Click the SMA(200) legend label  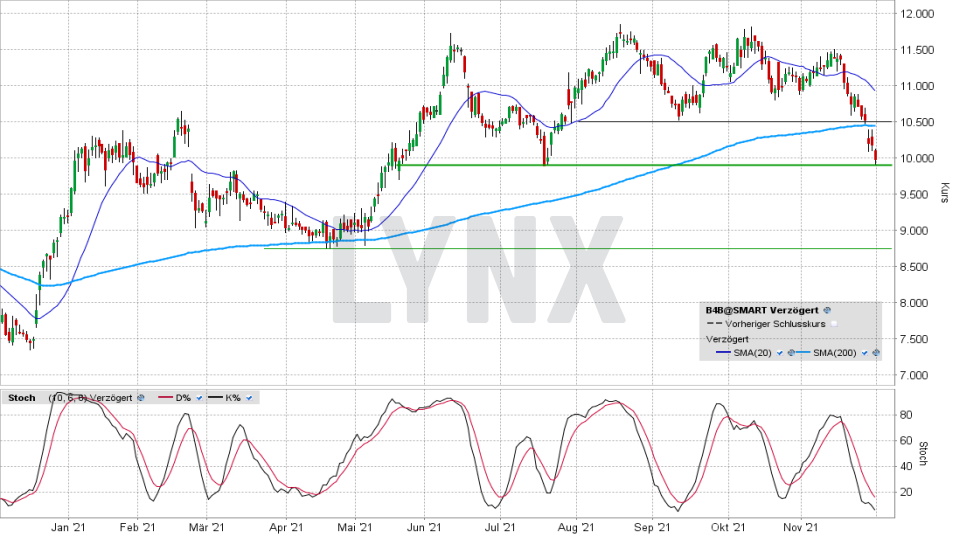[x=834, y=353]
